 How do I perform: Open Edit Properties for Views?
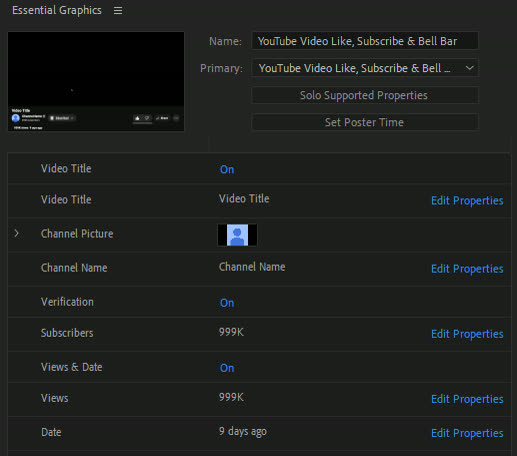click(467, 399)
